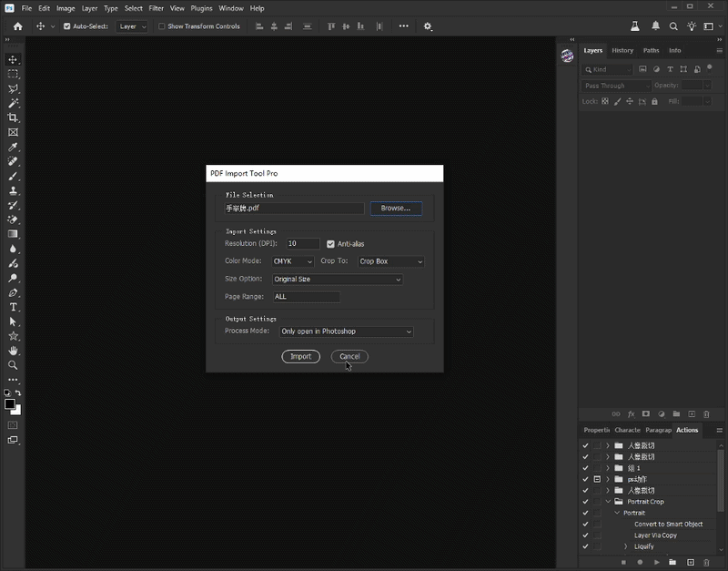Switch to the Info tab
This screenshot has height=571, width=728.
point(674,50)
